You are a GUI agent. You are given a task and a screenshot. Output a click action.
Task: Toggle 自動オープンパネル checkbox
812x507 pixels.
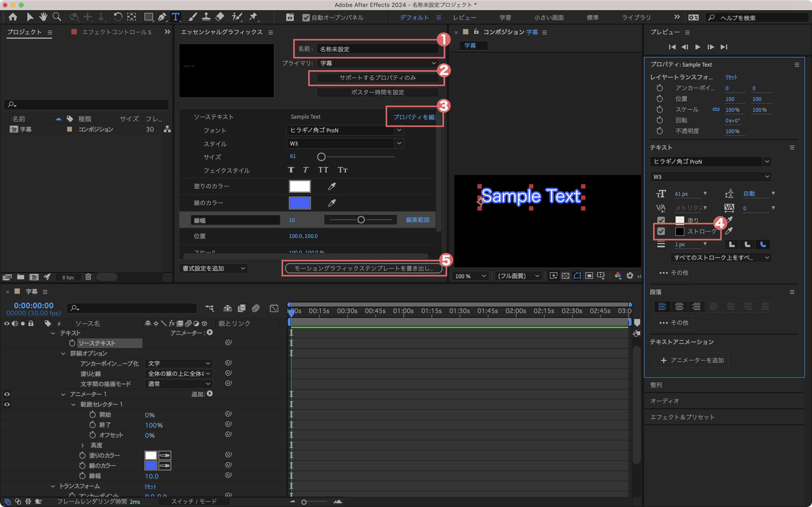[306, 17]
